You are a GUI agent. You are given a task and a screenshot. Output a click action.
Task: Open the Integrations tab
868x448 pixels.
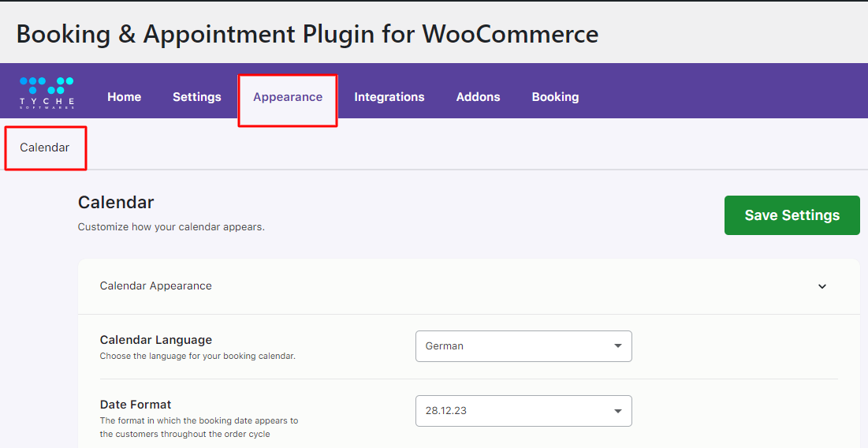coord(389,97)
